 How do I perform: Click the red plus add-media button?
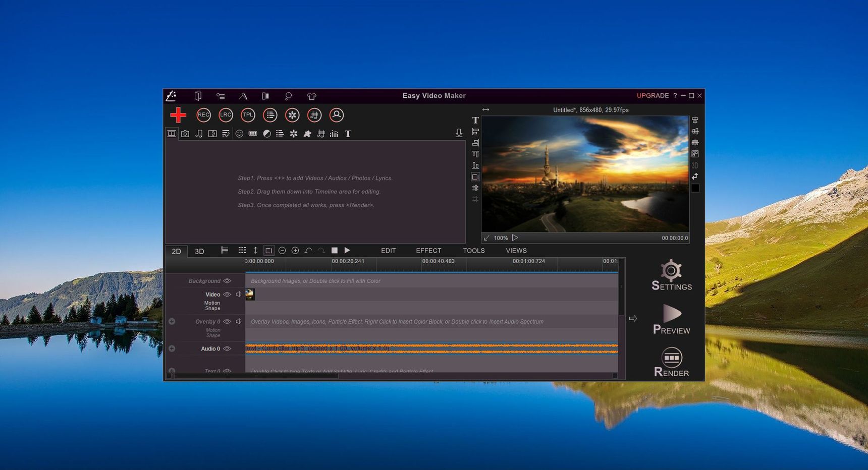pyautogui.click(x=178, y=115)
